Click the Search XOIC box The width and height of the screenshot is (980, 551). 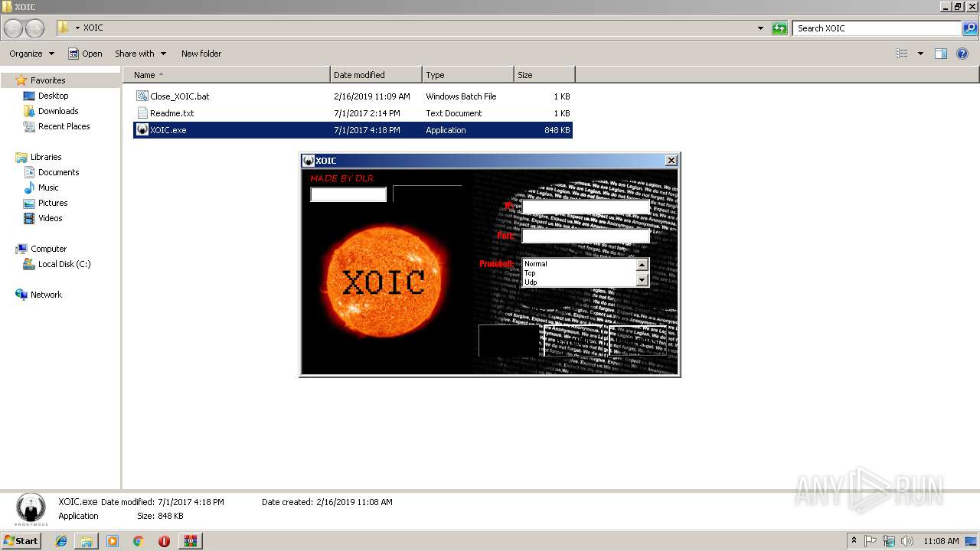877,28
